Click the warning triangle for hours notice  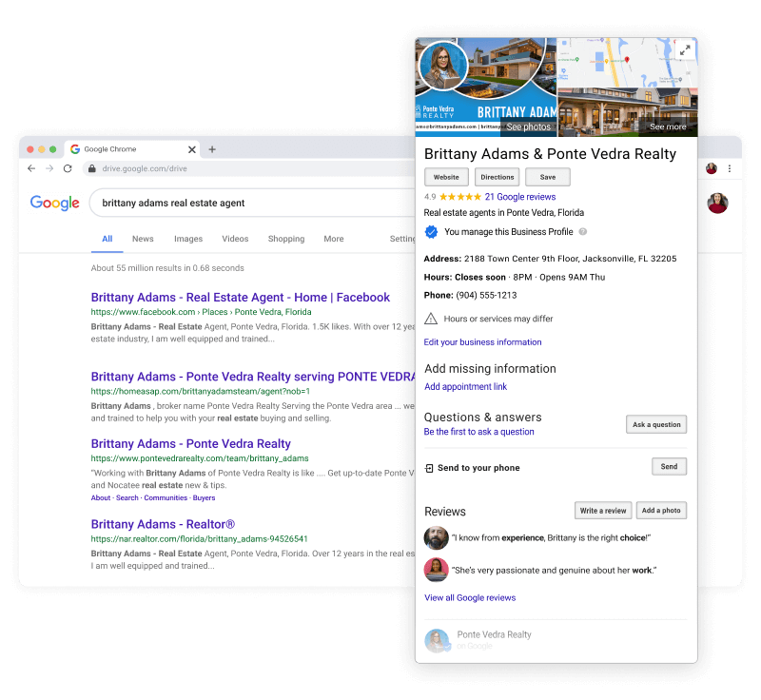(431, 319)
